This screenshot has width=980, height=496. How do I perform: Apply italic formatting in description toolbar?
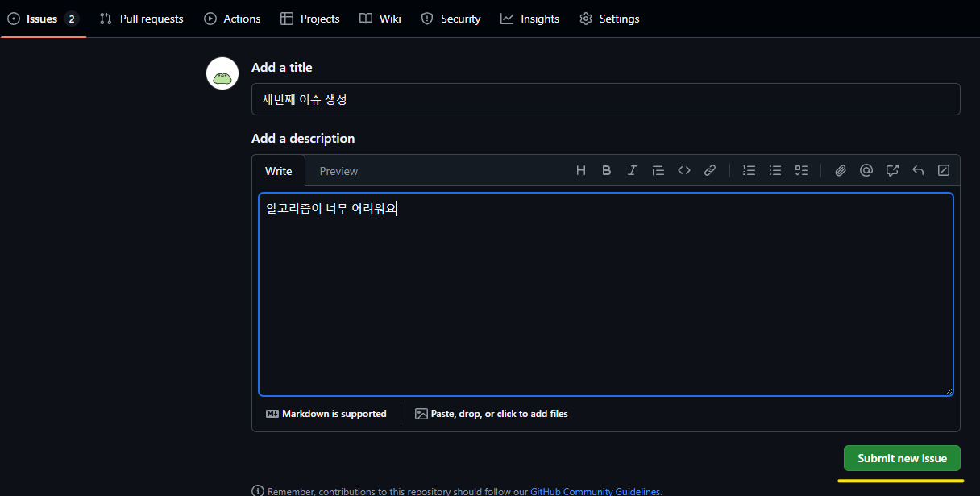(632, 170)
